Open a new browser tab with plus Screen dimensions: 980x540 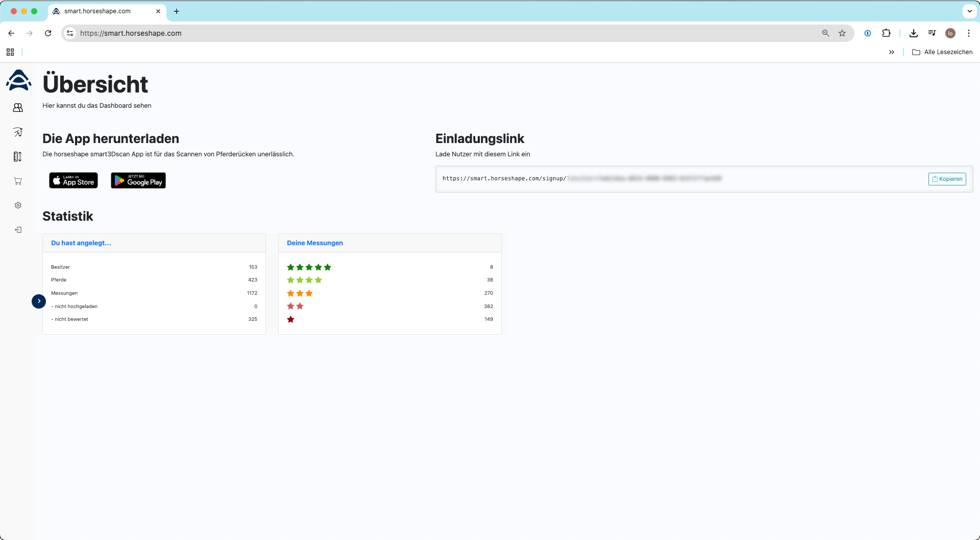[177, 11]
